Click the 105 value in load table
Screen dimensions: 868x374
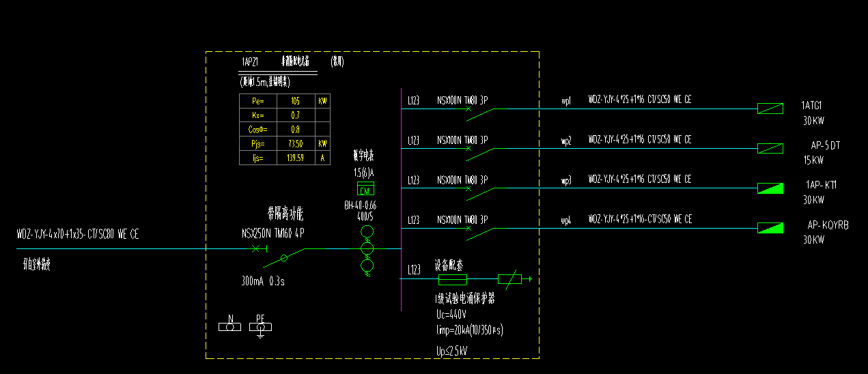coord(296,101)
